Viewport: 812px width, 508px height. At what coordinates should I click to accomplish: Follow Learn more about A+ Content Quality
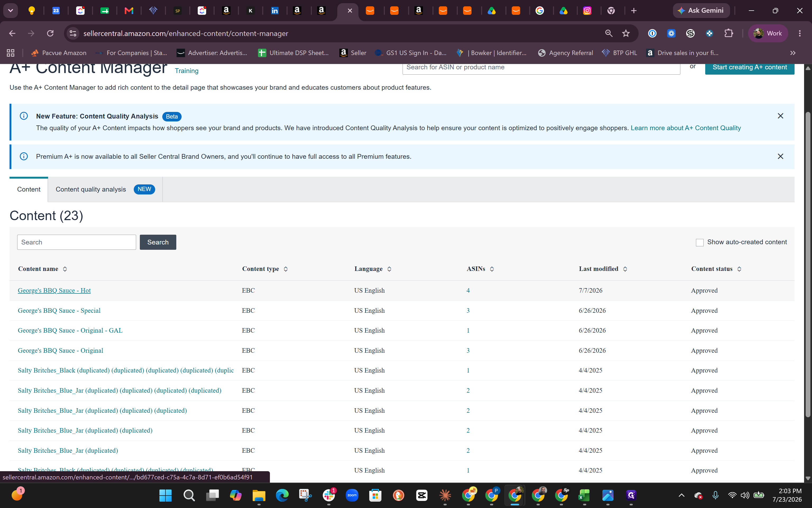point(685,128)
